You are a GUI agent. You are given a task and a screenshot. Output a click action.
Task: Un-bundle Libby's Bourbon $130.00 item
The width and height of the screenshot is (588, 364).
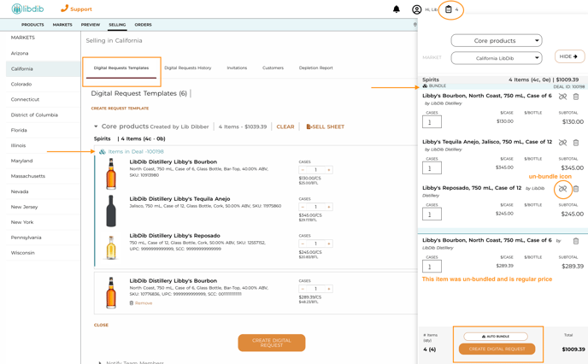tap(562, 97)
